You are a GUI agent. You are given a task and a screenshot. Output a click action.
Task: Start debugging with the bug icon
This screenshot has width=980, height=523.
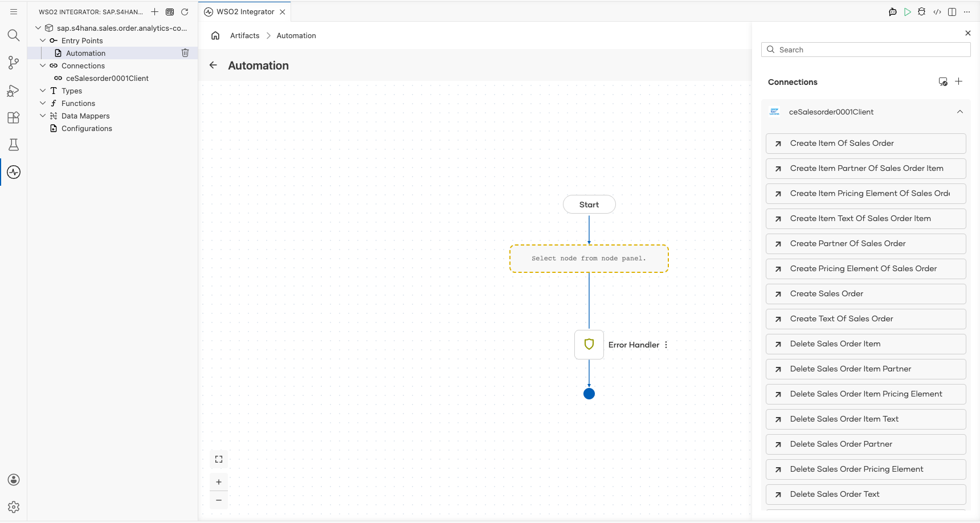922,12
